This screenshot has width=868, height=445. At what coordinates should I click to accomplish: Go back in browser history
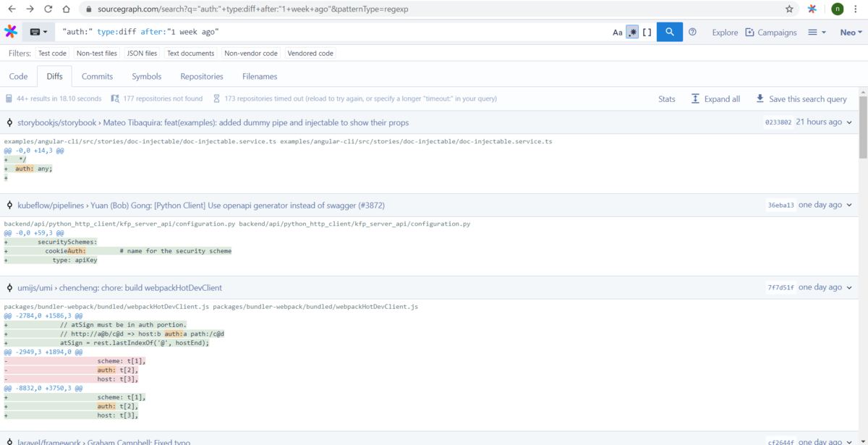(x=12, y=9)
